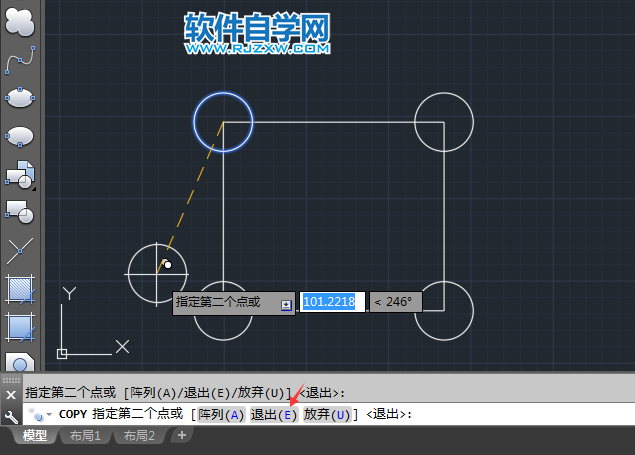Click the bottom-right circle in the drawing
The width and height of the screenshot is (635, 455).
tap(444, 310)
